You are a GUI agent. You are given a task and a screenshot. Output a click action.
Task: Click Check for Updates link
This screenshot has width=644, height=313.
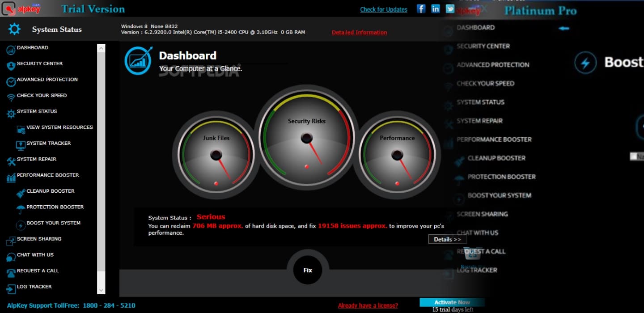coord(384,9)
